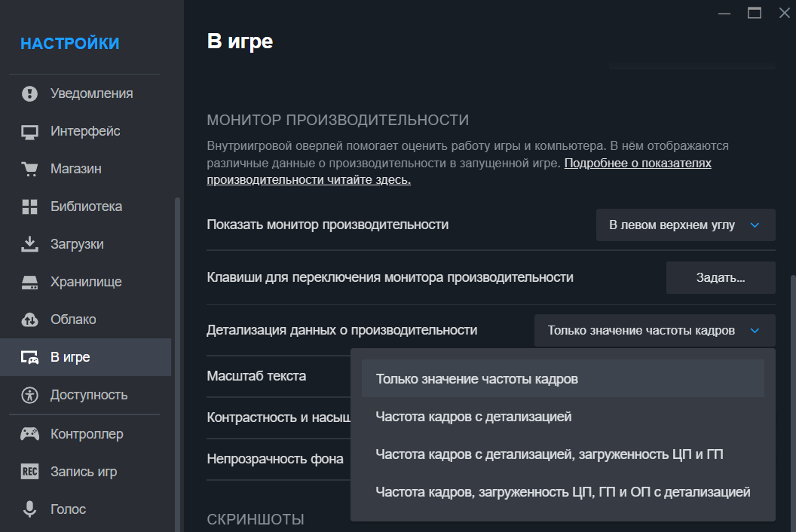Select the Загрузки download icon

pos(30,243)
